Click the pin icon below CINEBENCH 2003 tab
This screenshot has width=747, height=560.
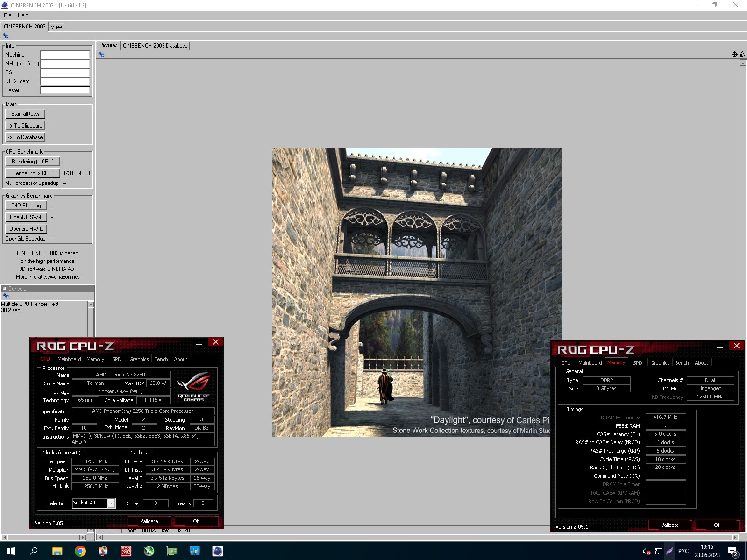pos(6,36)
